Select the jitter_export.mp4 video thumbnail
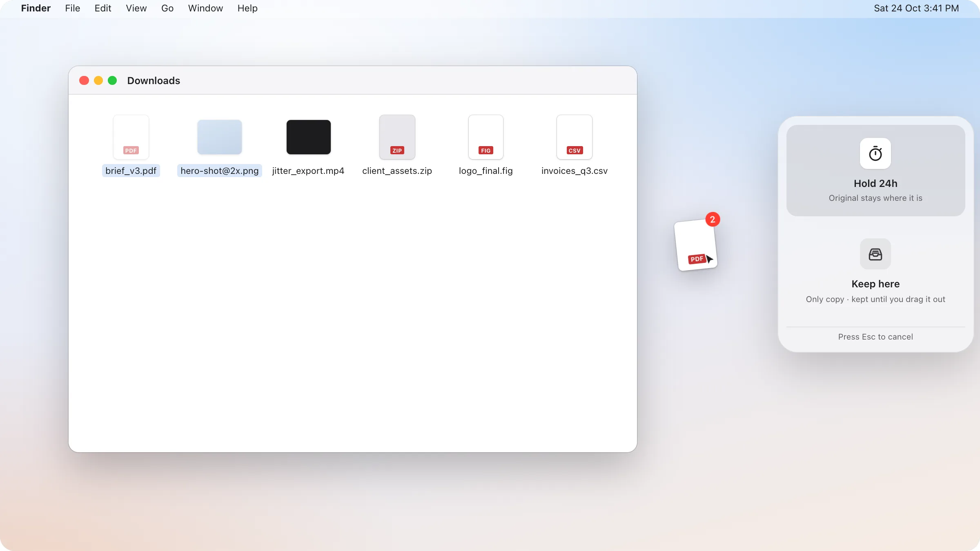Image resolution: width=980 pixels, height=551 pixels. (309, 137)
